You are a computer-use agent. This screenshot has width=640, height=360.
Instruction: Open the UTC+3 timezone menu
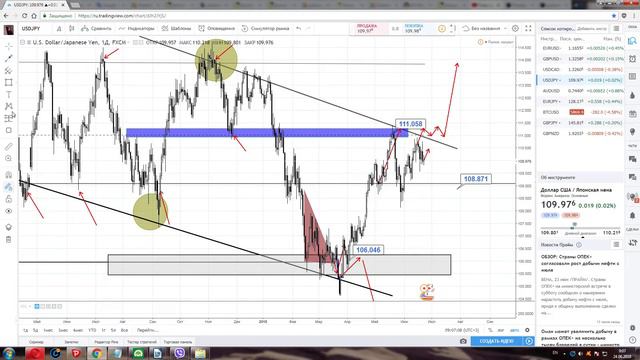click(462, 330)
